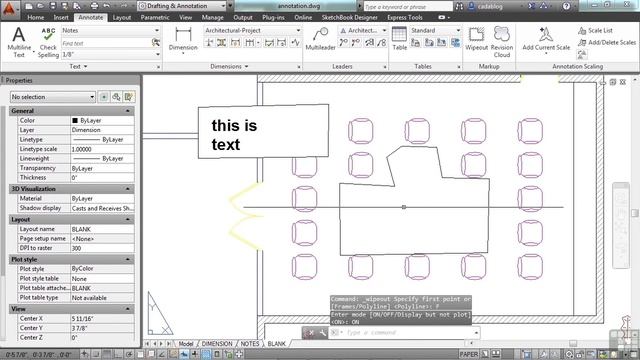Select the Wipeout tool
The height and width of the screenshot is (360, 640).
tap(476, 39)
